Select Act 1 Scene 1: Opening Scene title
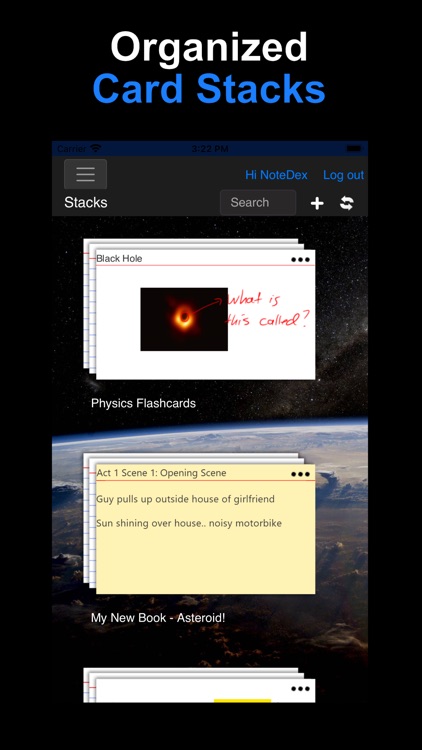 (161, 473)
